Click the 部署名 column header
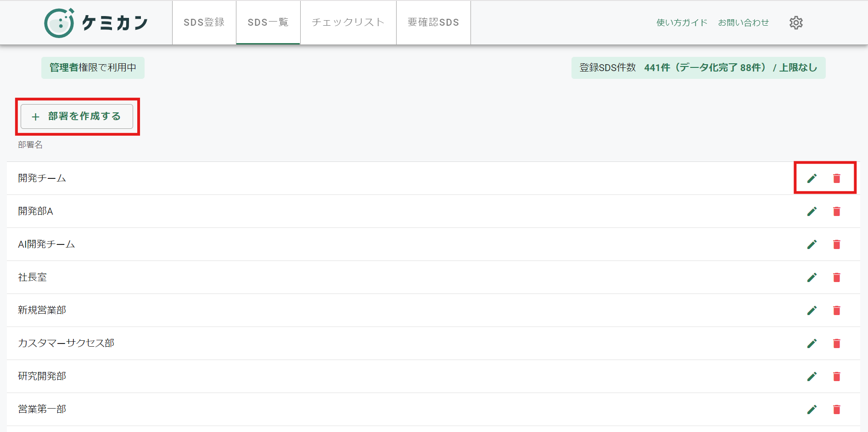Image resolution: width=868 pixels, height=432 pixels. [30, 145]
